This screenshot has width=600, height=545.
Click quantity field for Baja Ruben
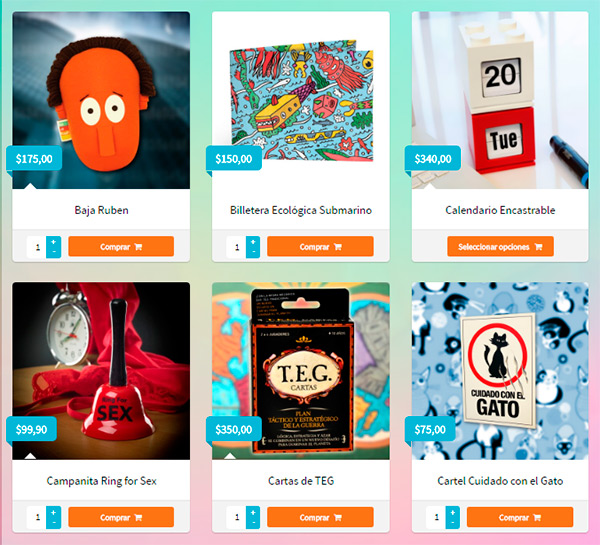(37, 247)
